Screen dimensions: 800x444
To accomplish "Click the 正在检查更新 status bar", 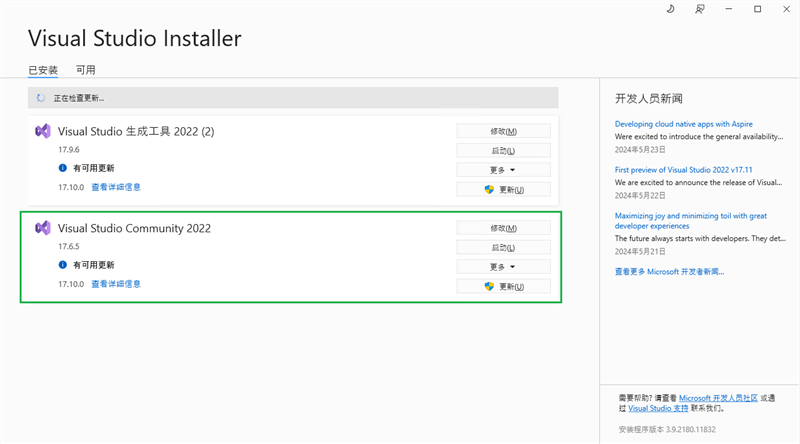I will point(293,97).
